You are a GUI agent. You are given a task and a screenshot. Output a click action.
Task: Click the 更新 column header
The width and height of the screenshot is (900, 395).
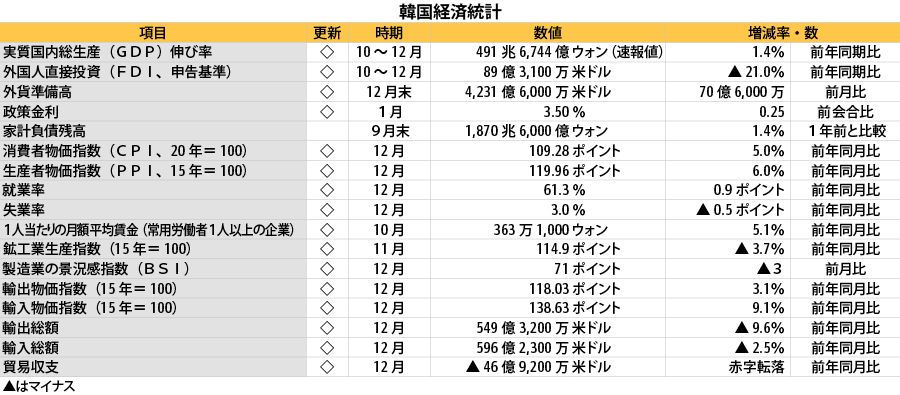(327, 33)
